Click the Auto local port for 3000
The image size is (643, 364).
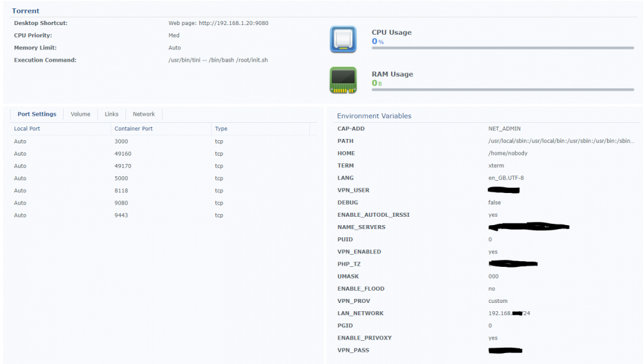(20, 141)
